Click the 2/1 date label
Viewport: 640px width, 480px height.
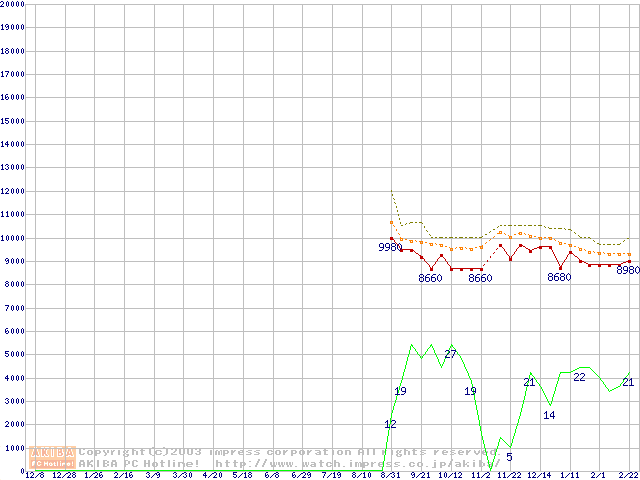point(598,476)
